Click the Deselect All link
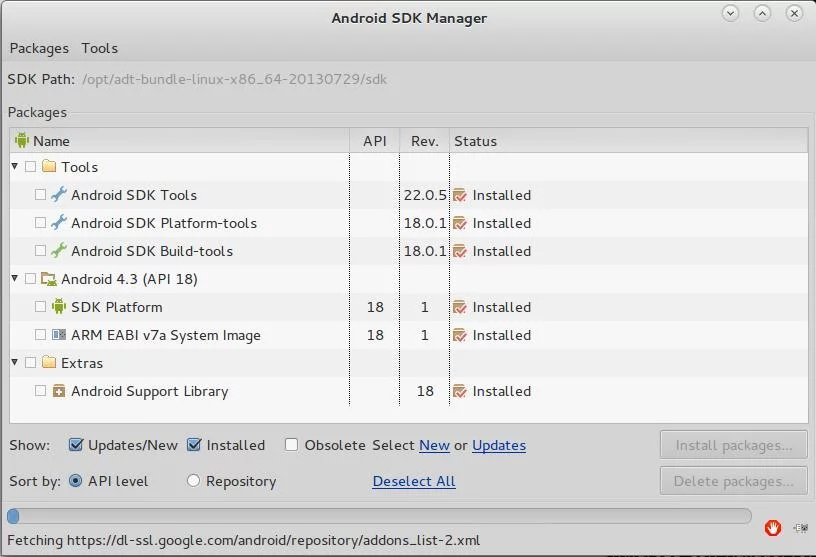Image resolution: width=816 pixels, height=557 pixels. [414, 482]
